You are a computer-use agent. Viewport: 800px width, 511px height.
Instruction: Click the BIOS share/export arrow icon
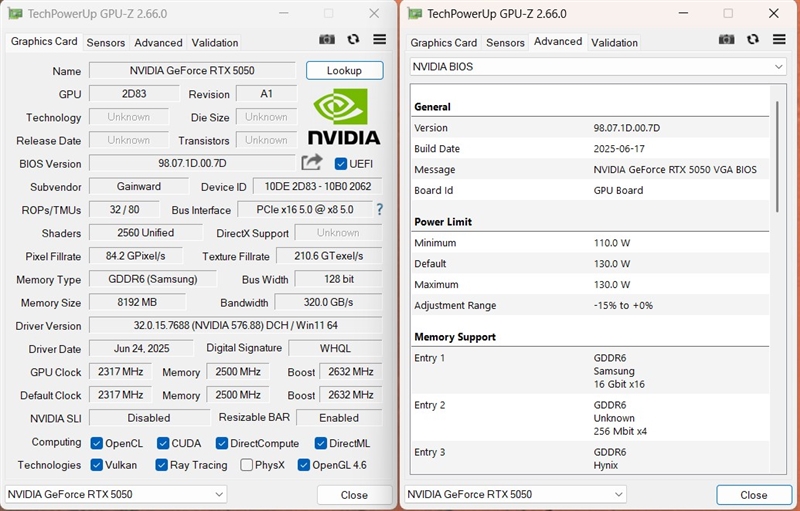[312, 162]
